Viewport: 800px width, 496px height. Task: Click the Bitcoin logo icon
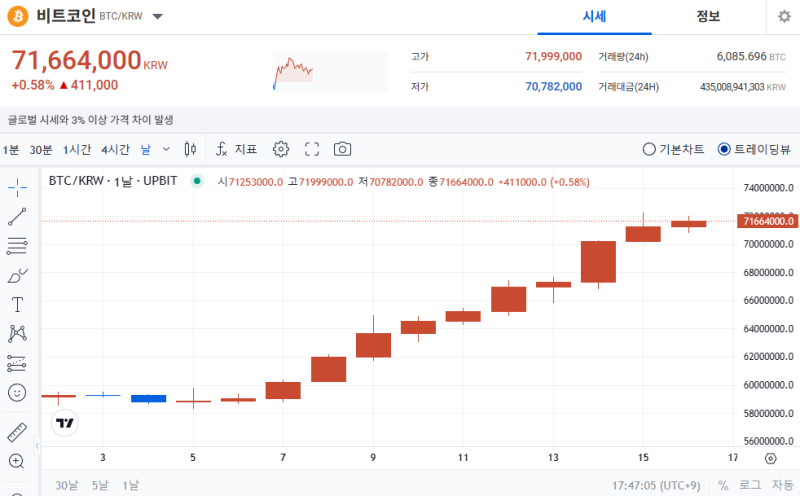18,16
